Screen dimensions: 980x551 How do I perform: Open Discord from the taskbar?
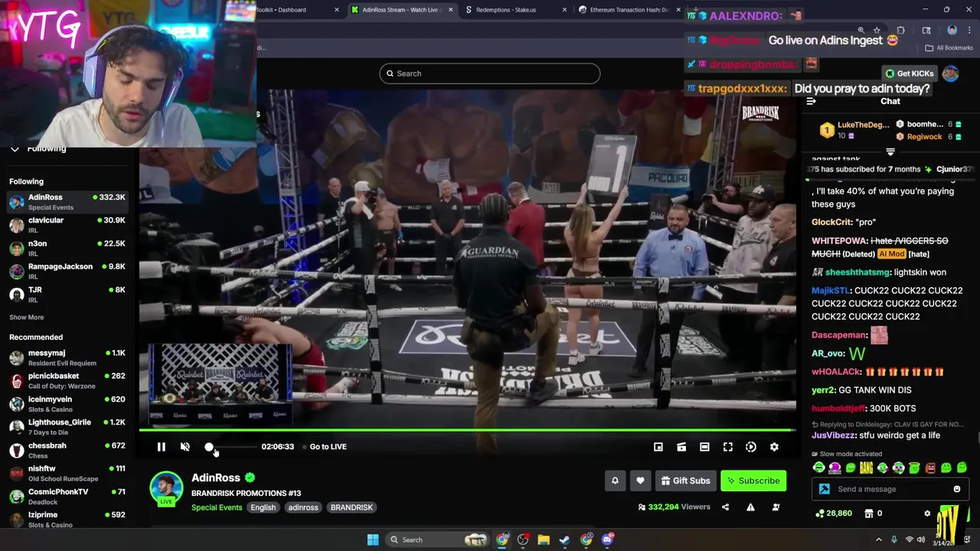pos(607,540)
